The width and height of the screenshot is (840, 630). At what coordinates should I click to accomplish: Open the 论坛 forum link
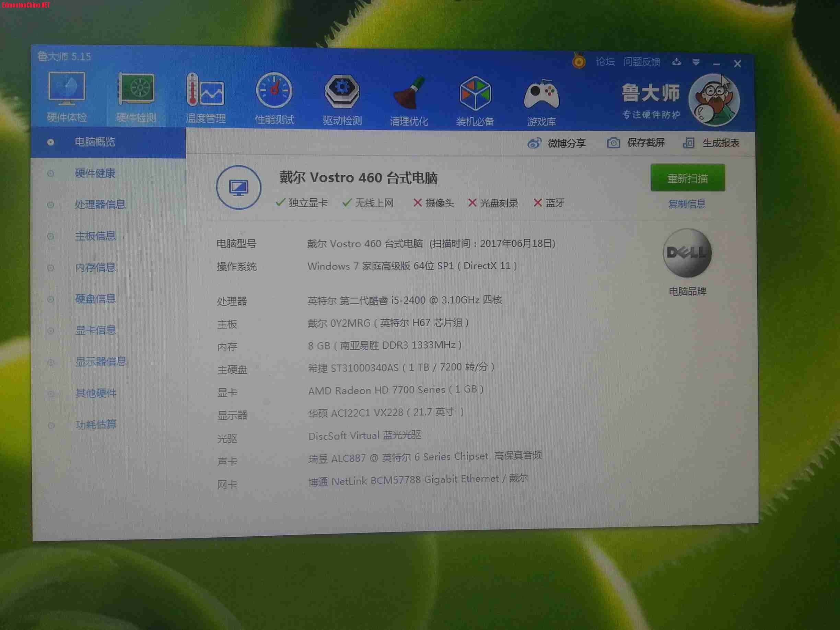click(x=605, y=61)
